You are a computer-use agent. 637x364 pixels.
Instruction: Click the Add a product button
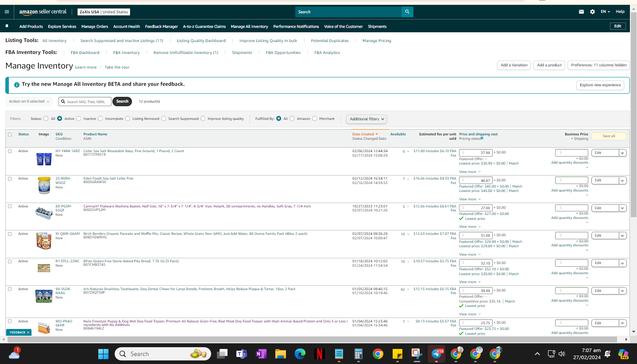click(549, 65)
